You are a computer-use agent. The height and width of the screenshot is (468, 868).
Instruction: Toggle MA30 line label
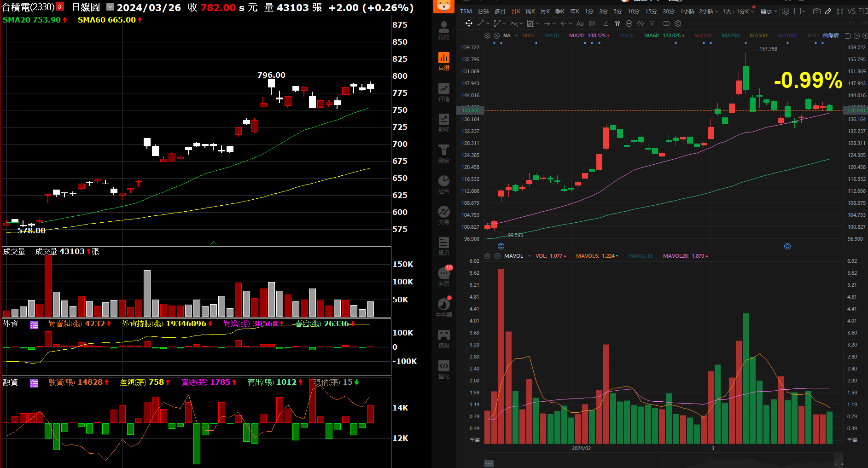point(627,35)
